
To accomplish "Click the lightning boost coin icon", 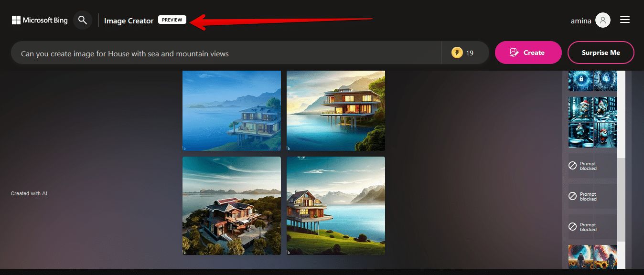I will click(x=457, y=53).
